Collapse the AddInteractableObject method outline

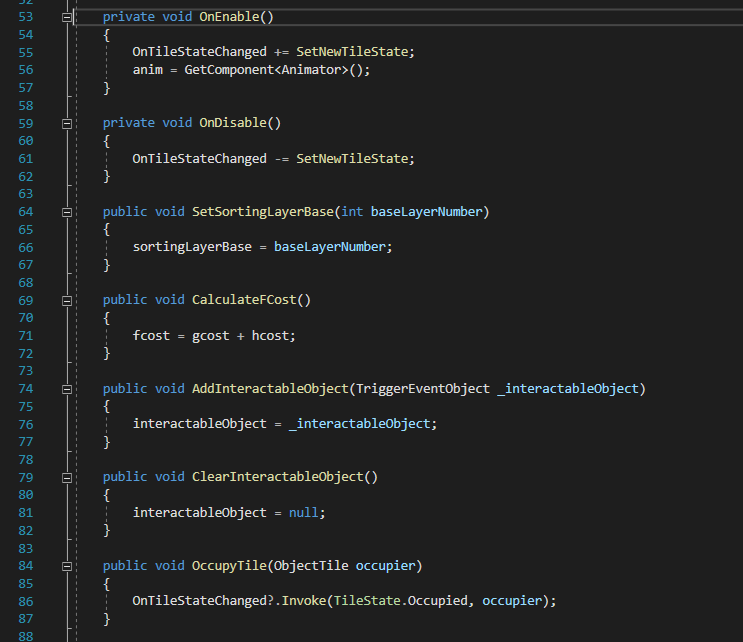pyautogui.click(x=67, y=388)
